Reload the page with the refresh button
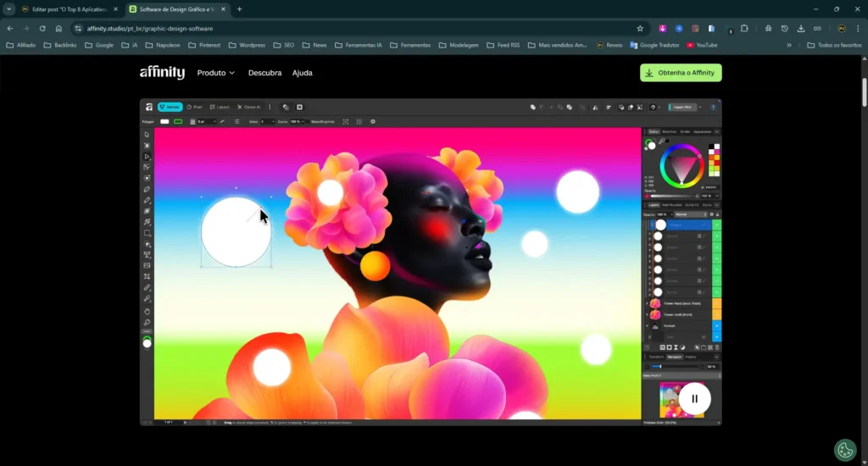Screen dimensions: 868x466 [42, 28]
